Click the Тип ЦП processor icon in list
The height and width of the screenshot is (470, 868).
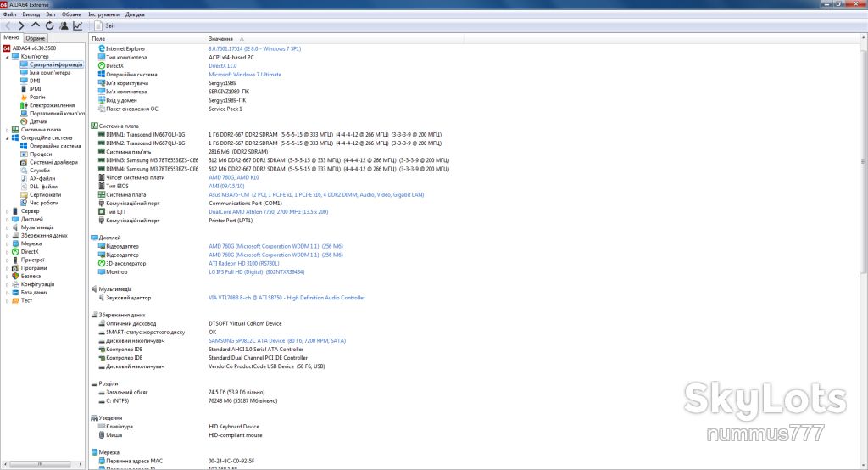click(x=102, y=212)
